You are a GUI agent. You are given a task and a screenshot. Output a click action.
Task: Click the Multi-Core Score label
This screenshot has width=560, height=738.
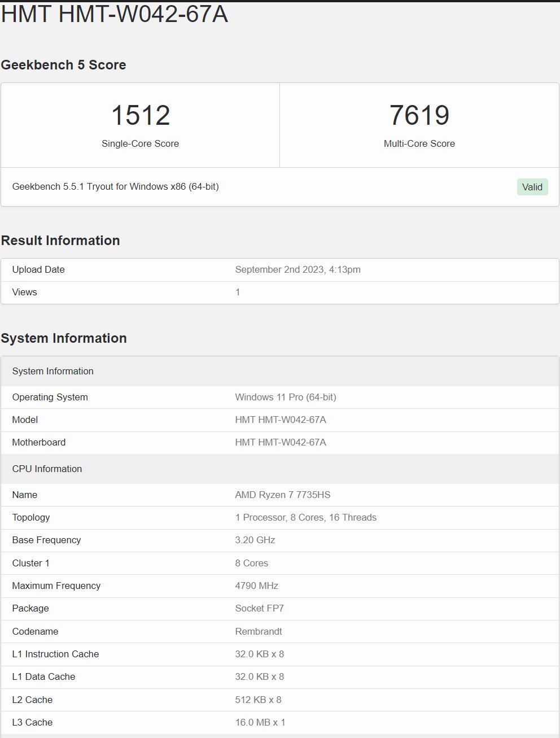click(419, 143)
